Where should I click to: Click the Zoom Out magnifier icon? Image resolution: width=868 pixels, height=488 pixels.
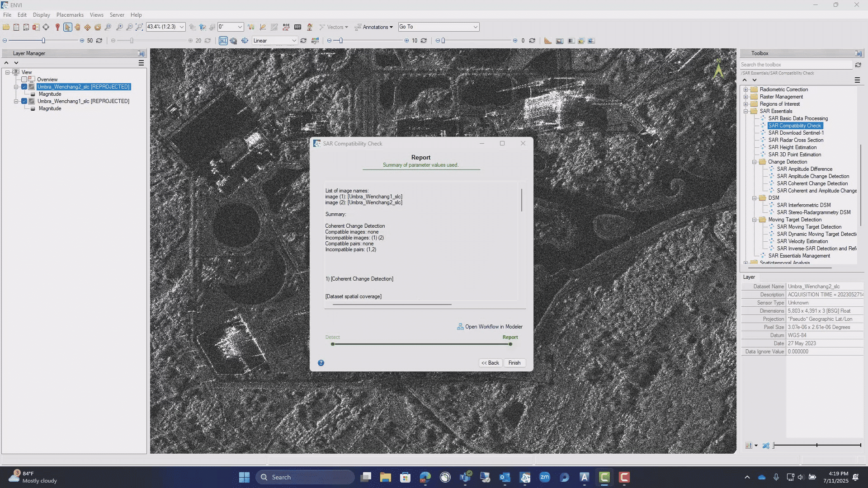[x=129, y=27]
